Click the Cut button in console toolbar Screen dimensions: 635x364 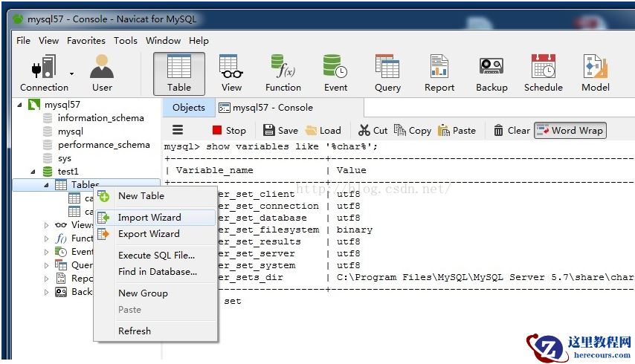click(x=373, y=130)
